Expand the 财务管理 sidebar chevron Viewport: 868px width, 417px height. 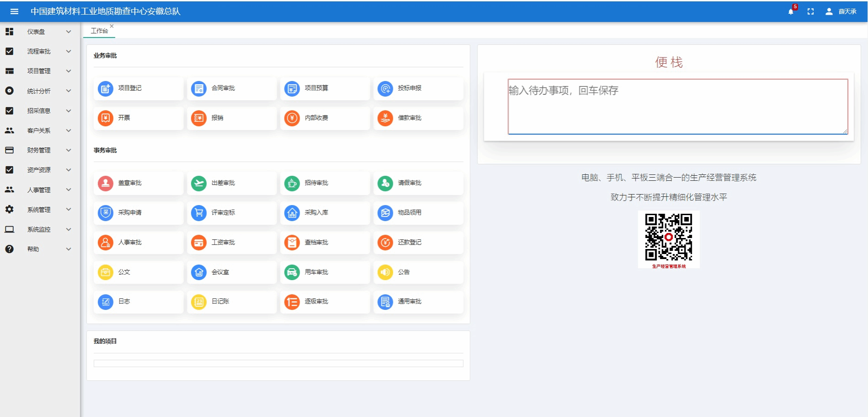click(x=69, y=150)
